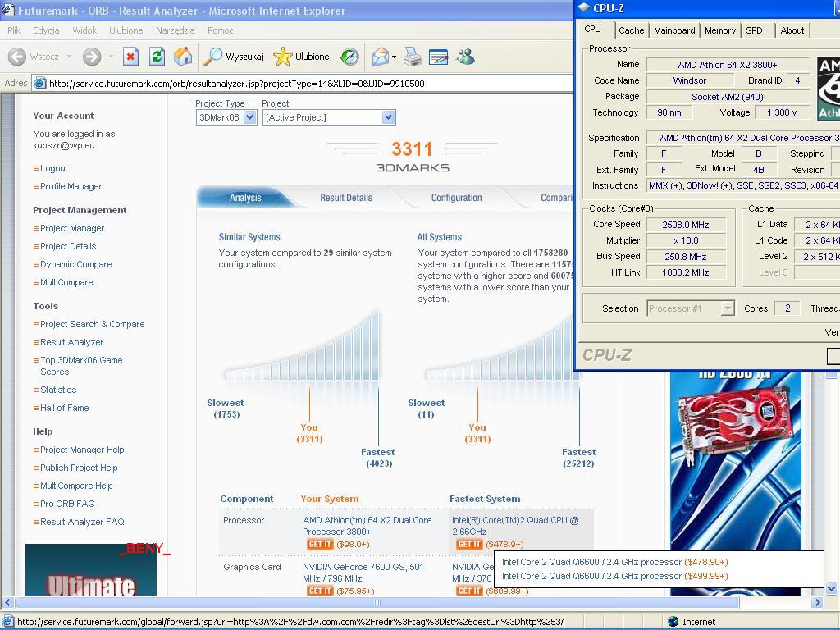Click the vertical scrollbar down arrow

[832, 589]
